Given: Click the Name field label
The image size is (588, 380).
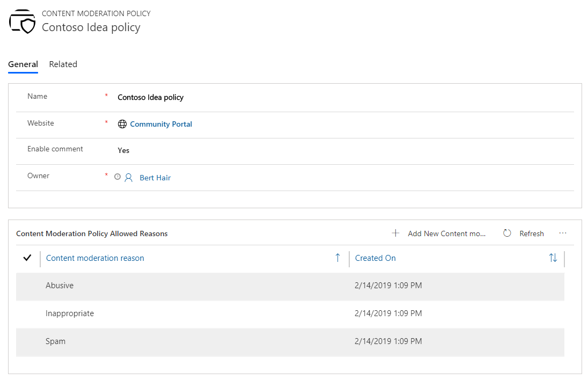Looking at the screenshot, I should [x=37, y=97].
